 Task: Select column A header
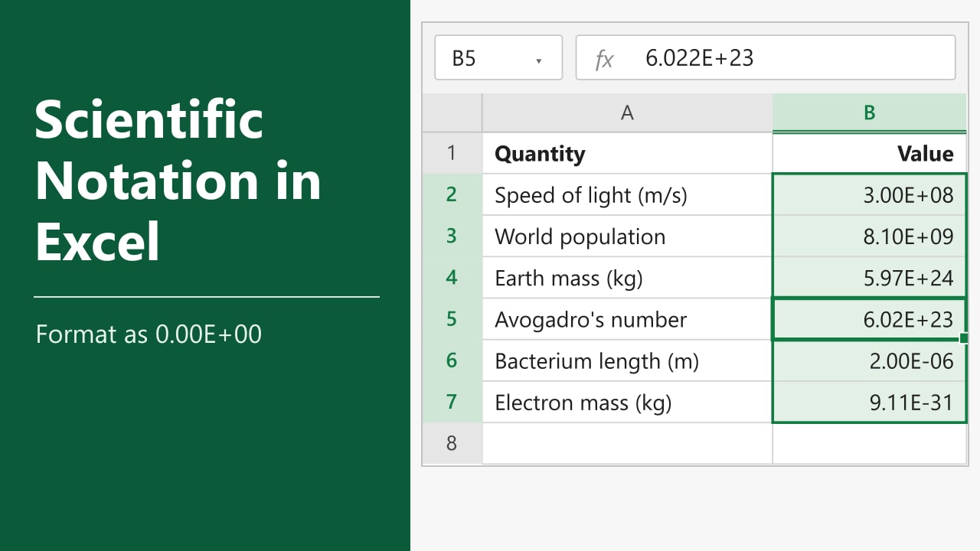tap(627, 113)
